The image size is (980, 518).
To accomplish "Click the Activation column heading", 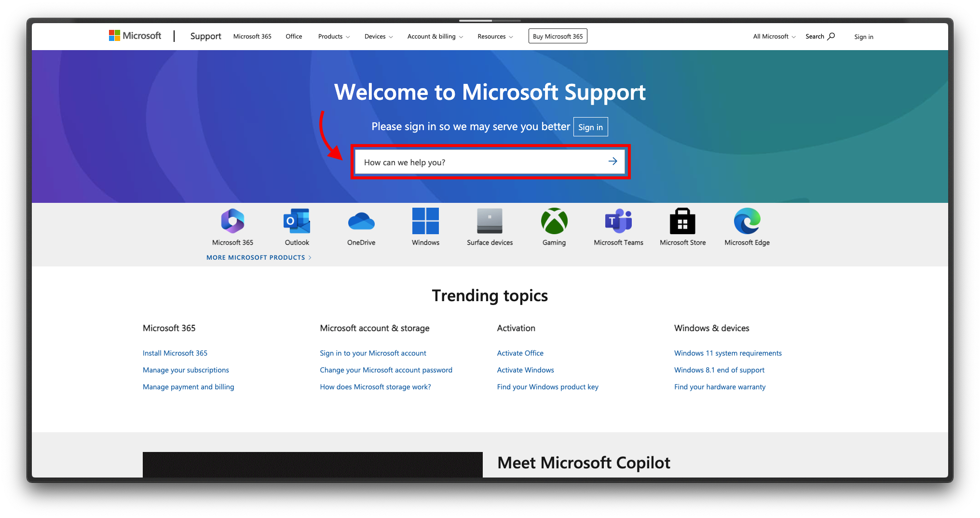I will [516, 328].
